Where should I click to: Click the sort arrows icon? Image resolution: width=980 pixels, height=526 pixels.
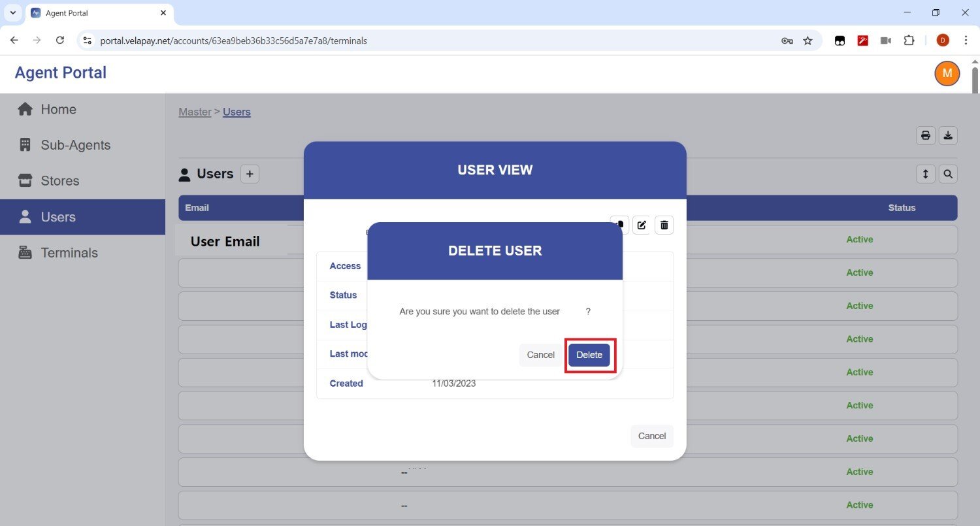pyautogui.click(x=925, y=174)
